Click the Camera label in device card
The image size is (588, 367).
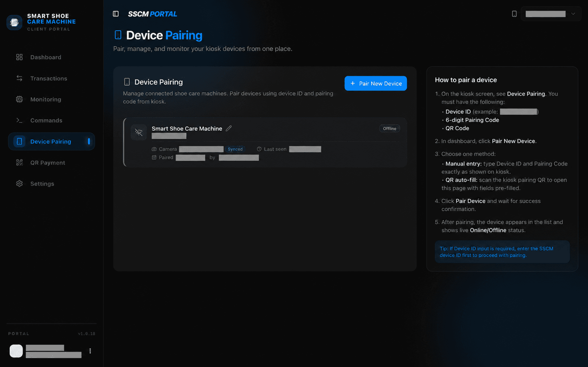pyautogui.click(x=168, y=149)
